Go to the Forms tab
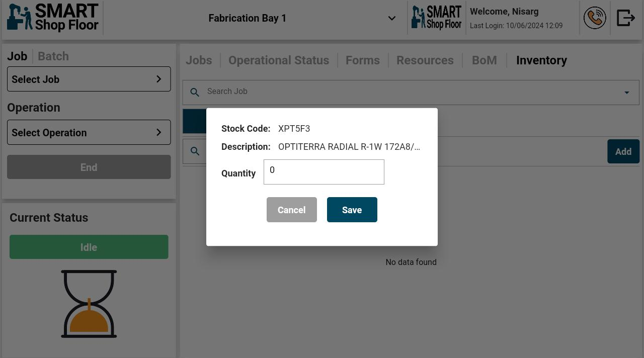This screenshot has height=358, width=644. (362, 60)
